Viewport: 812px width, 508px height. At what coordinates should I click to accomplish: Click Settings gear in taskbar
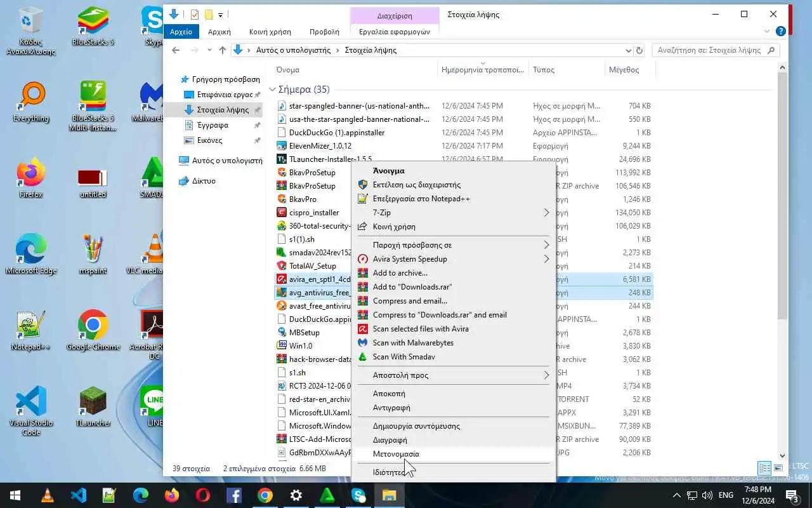click(x=296, y=495)
